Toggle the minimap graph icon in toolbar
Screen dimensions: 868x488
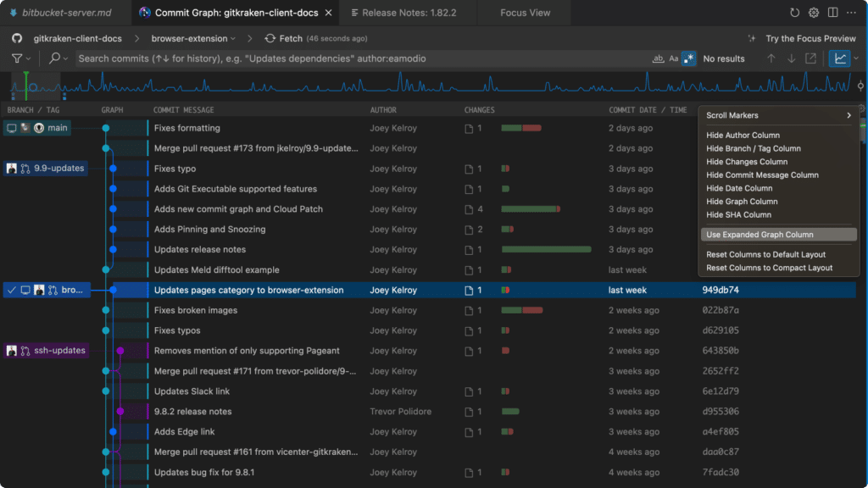click(x=840, y=58)
